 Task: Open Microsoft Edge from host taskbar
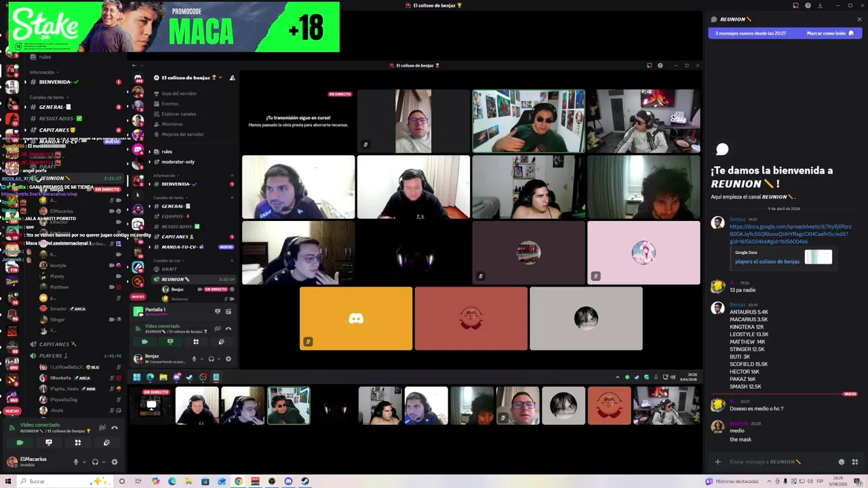tap(172, 481)
